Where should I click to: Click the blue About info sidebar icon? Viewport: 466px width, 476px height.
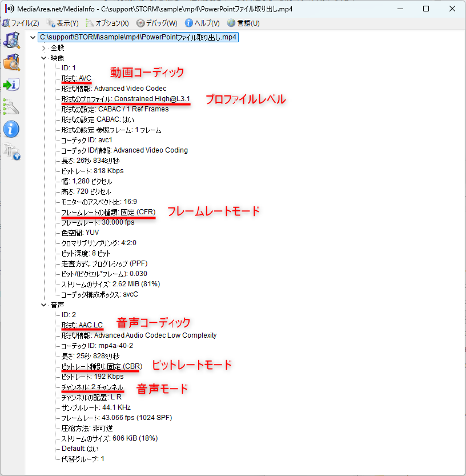pyautogui.click(x=11, y=129)
